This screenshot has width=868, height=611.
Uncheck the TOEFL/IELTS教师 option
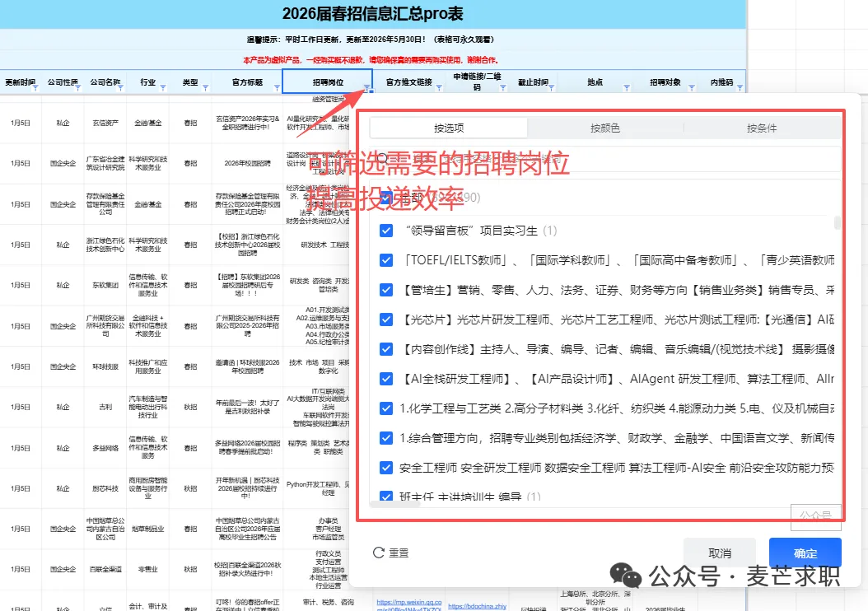click(386, 260)
